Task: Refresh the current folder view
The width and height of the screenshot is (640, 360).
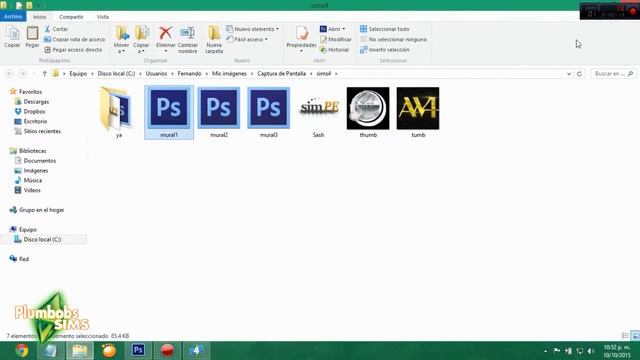Action: click(x=579, y=74)
